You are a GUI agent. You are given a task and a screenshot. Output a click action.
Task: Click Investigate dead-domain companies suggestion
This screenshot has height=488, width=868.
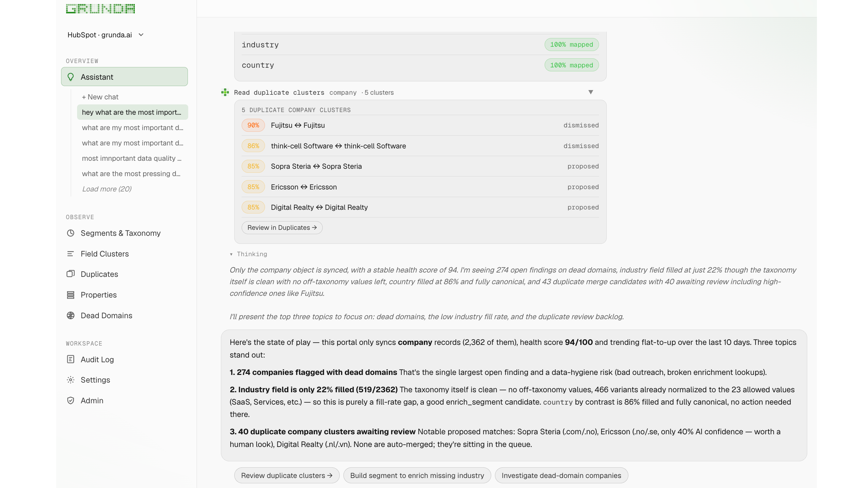(x=561, y=475)
